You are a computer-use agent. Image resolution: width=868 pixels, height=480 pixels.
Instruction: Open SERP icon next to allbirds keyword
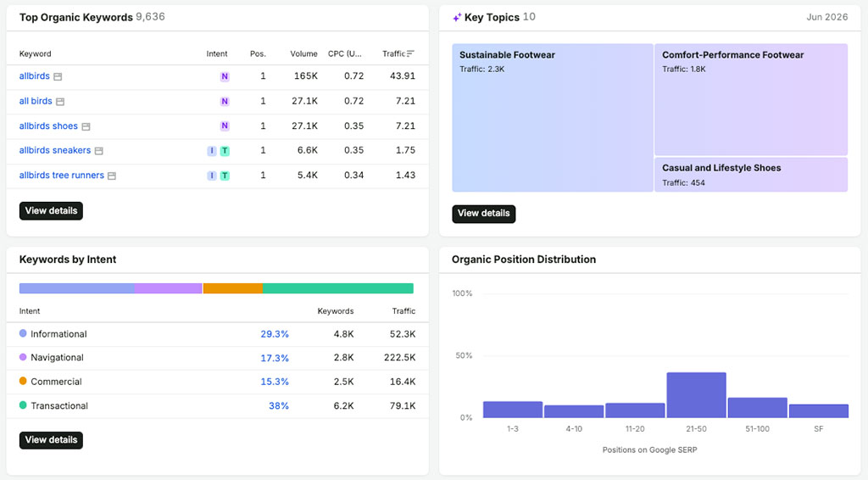pos(58,77)
